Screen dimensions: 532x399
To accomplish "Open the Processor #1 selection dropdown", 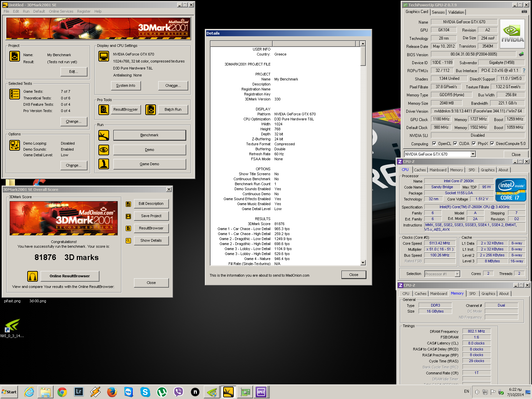I will 458,274.
